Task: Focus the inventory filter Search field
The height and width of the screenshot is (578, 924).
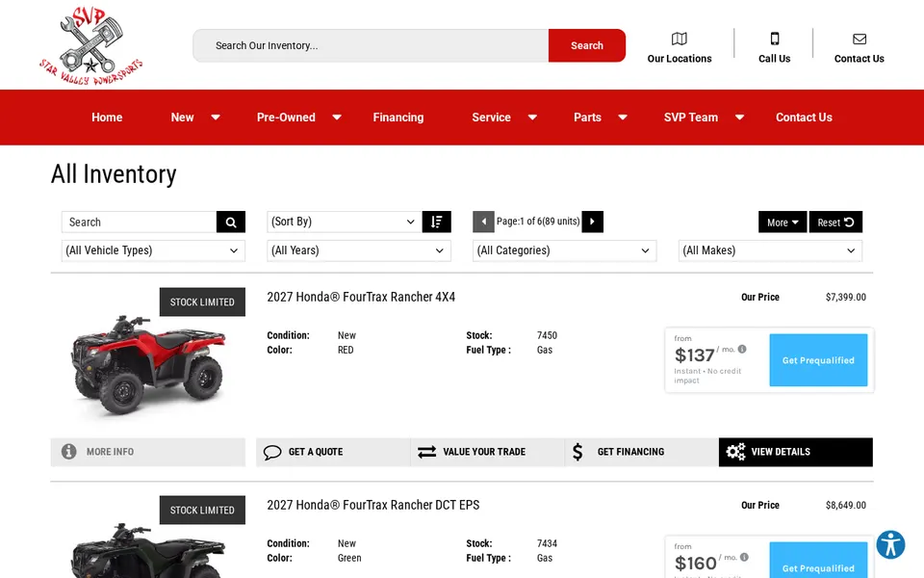Action: click(139, 223)
